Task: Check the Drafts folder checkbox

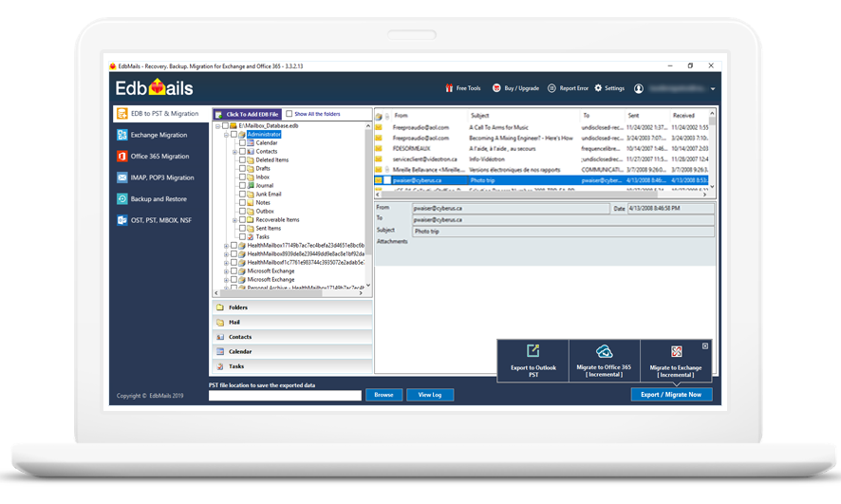Action: [242, 168]
